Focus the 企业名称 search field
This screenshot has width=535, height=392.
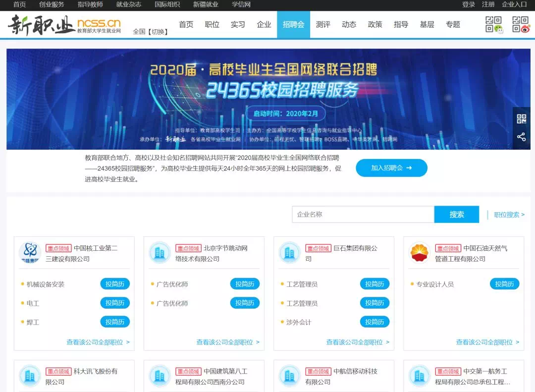pos(363,215)
